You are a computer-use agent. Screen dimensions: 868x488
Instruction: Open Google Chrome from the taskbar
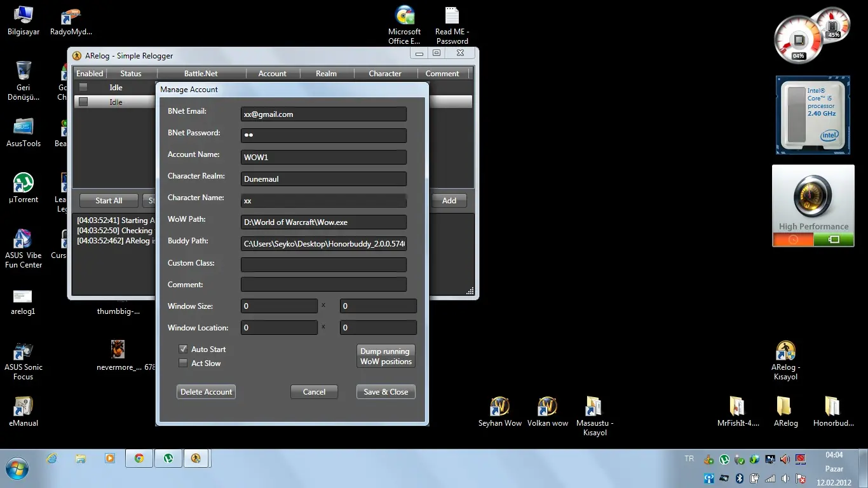pyautogui.click(x=139, y=458)
